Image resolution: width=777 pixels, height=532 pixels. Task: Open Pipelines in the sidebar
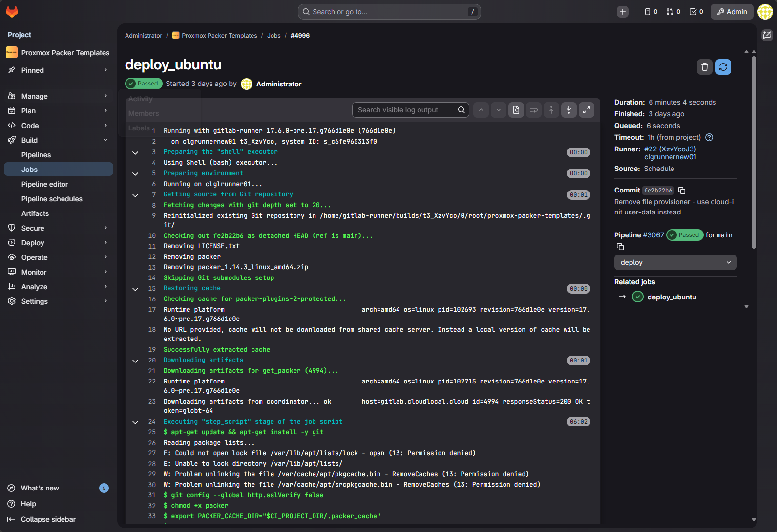point(36,155)
